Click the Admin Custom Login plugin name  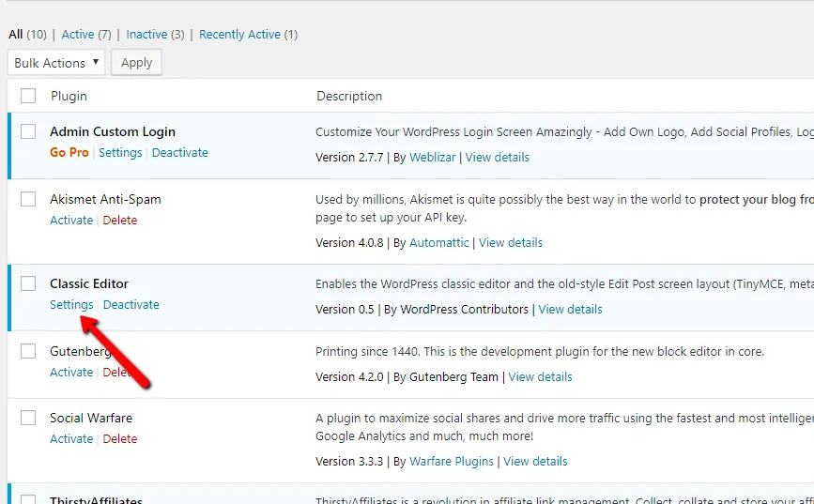[113, 131]
